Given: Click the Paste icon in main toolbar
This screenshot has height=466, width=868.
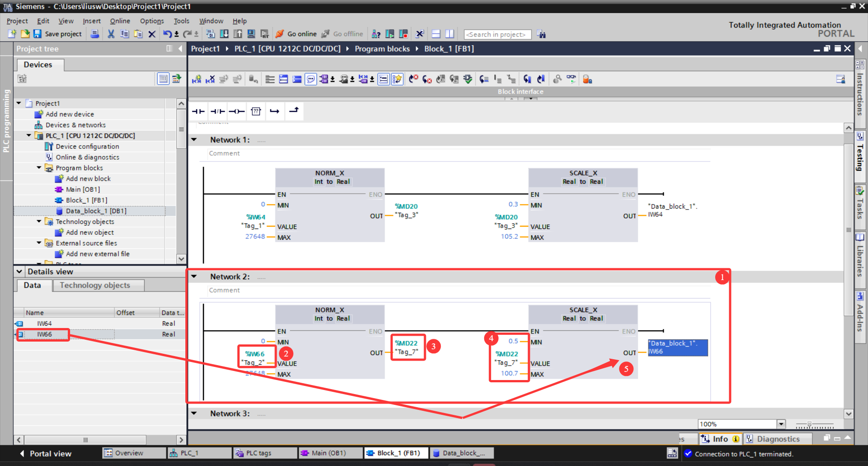Looking at the screenshot, I should [x=138, y=34].
